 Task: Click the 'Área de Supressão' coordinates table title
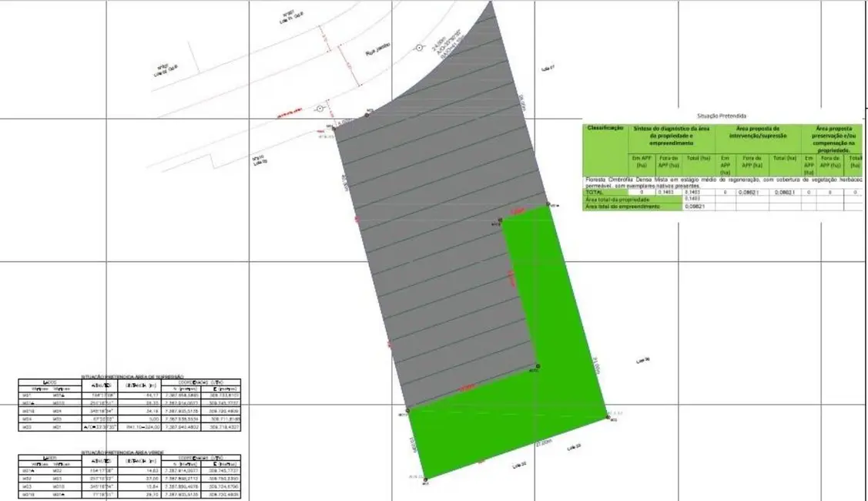pos(128,376)
